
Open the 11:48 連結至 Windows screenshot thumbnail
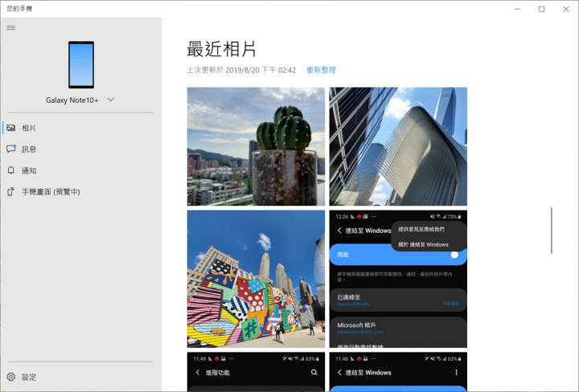(x=398, y=372)
